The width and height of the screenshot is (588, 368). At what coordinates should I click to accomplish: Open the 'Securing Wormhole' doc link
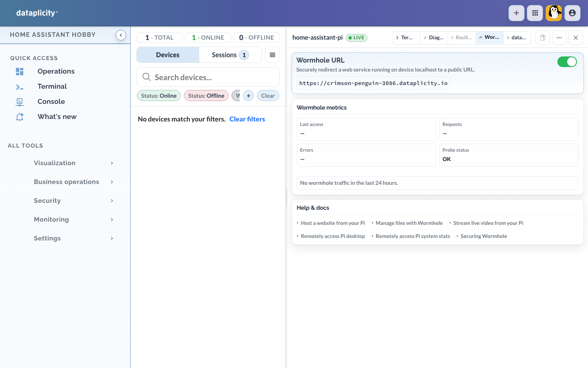point(484,236)
